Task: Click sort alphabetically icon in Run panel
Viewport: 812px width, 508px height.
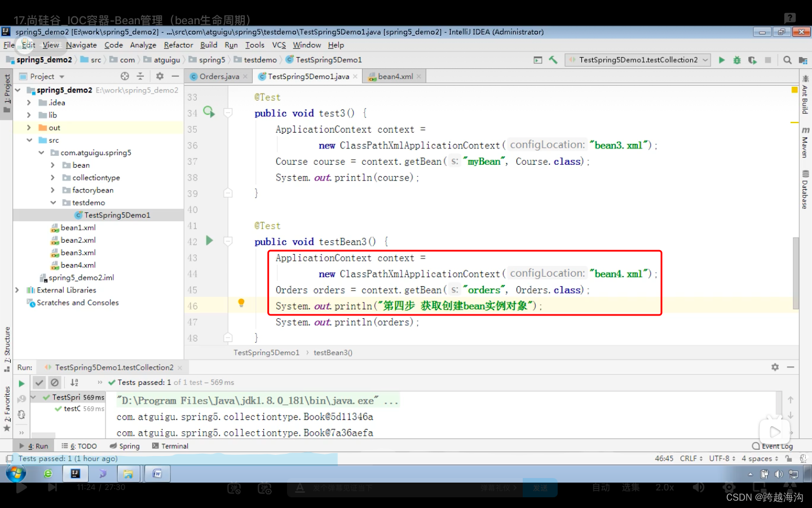Action: [74, 383]
